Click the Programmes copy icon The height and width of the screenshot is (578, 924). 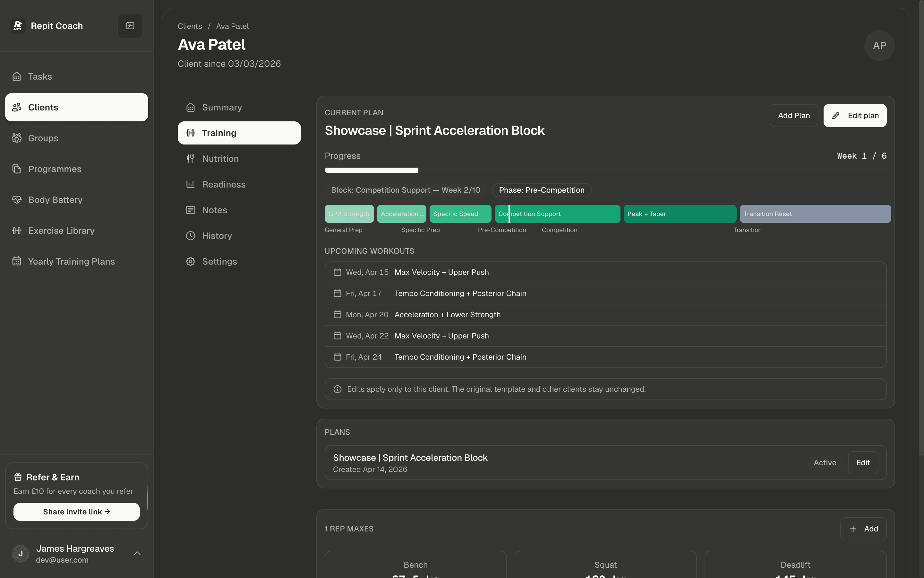pyautogui.click(x=16, y=169)
